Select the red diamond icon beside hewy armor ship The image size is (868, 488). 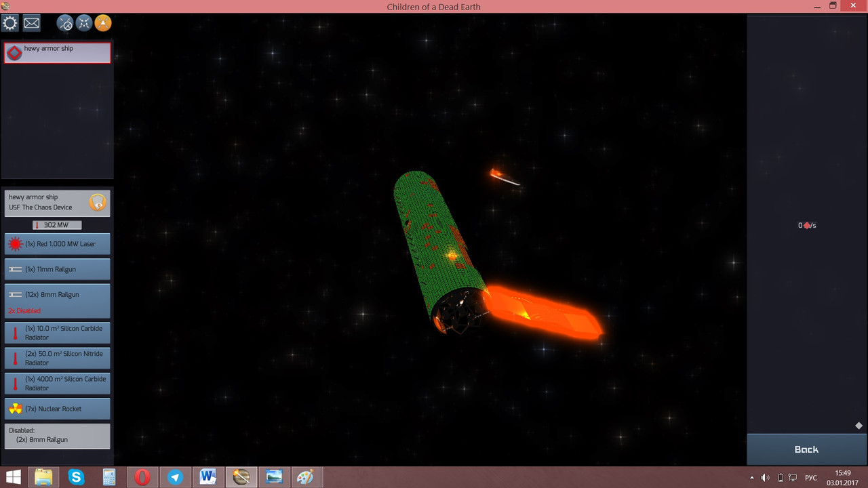coord(14,53)
